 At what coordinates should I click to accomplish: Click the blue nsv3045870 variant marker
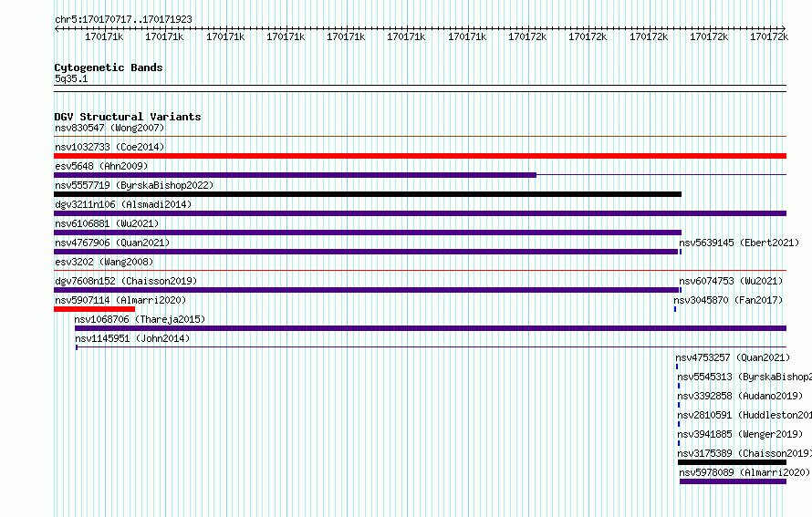point(675,309)
